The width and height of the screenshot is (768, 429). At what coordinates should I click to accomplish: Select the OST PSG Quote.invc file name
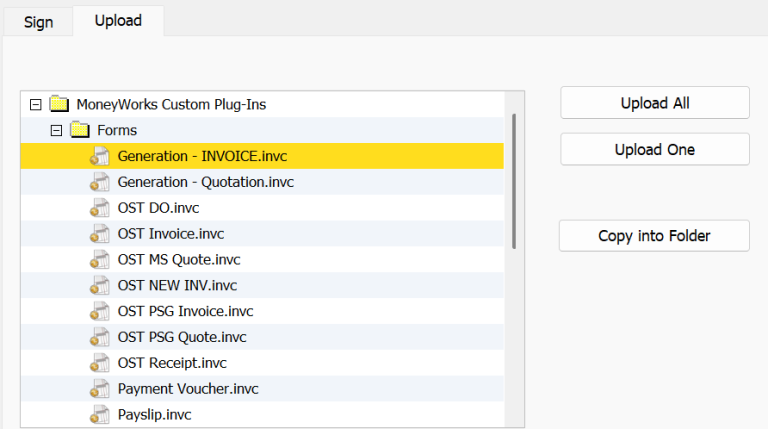pyautogui.click(x=182, y=337)
